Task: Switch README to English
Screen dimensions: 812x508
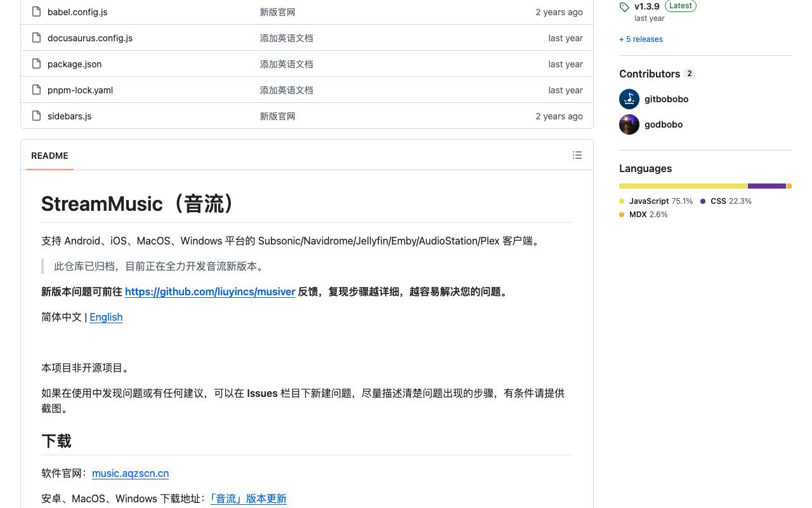Action: tap(106, 317)
